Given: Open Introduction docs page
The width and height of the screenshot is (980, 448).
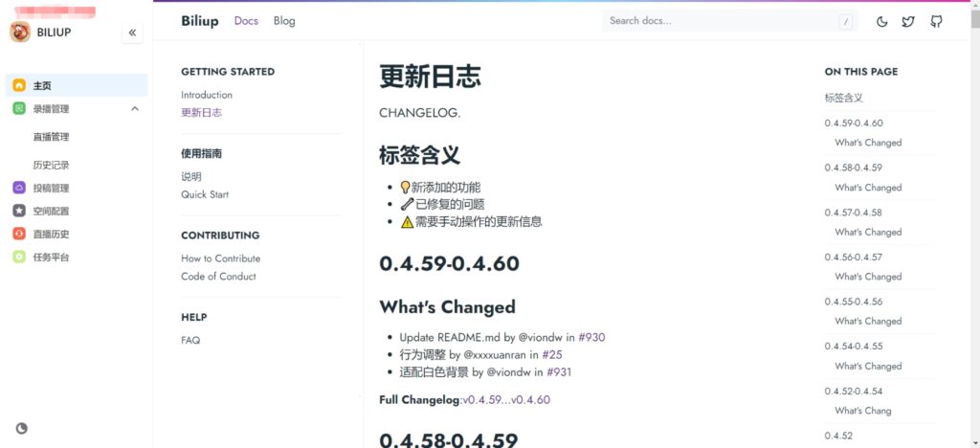Looking at the screenshot, I should [x=207, y=95].
